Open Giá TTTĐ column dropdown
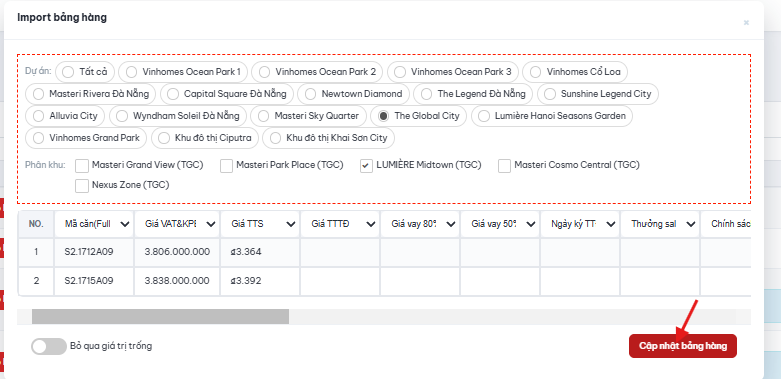This screenshot has width=781, height=379. point(340,224)
